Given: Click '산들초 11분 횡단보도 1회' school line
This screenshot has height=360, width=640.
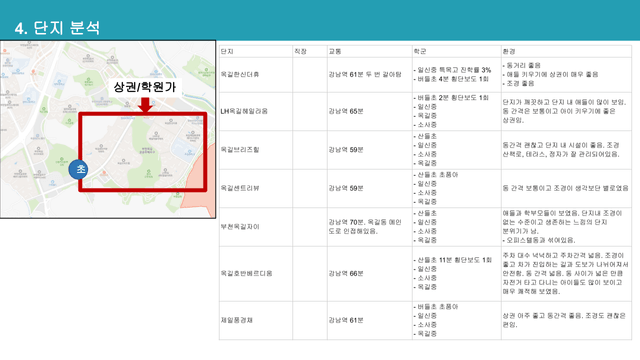Looking at the screenshot, I should [453, 260].
